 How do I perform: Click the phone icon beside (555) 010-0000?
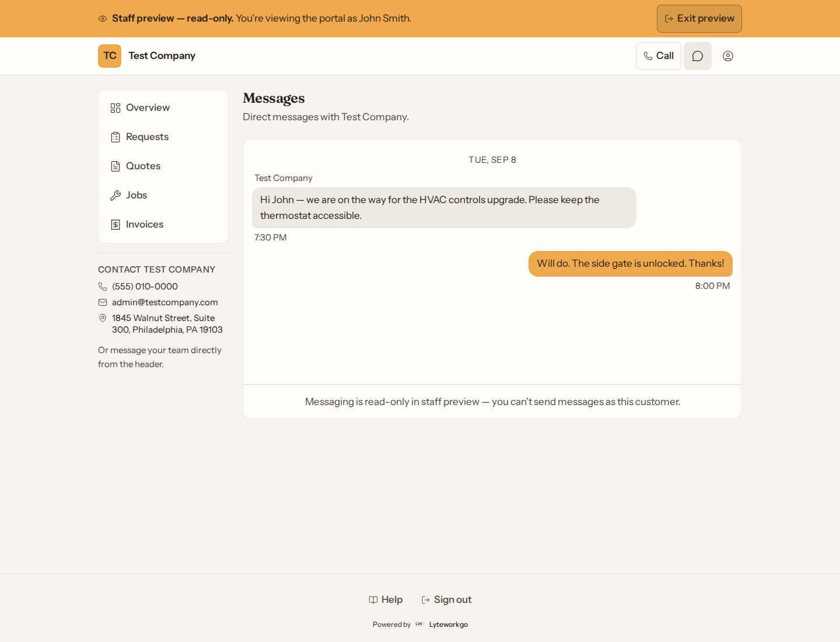click(103, 287)
